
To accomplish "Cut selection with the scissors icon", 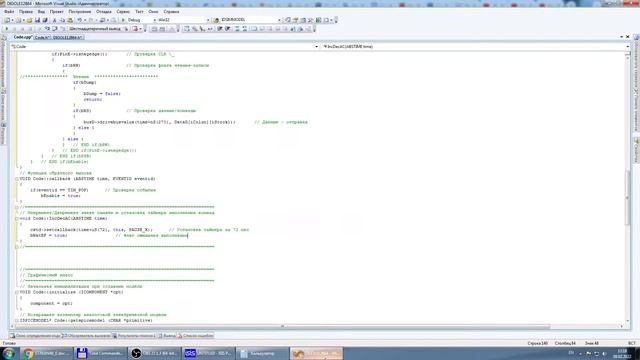I will tap(54, 20).
